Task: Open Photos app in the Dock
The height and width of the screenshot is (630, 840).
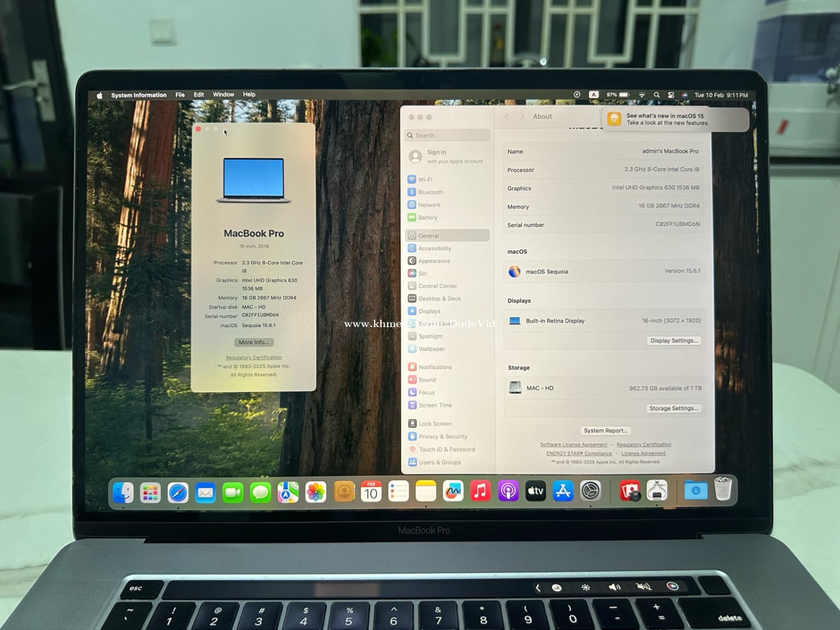Action: pyautogui.click(x=316, y=492)
